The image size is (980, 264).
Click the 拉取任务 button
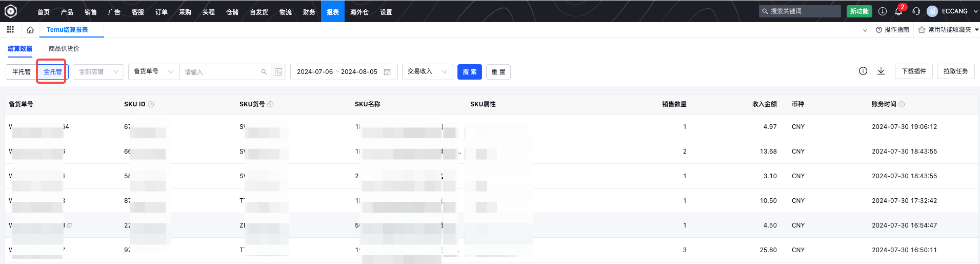[955, 71]
